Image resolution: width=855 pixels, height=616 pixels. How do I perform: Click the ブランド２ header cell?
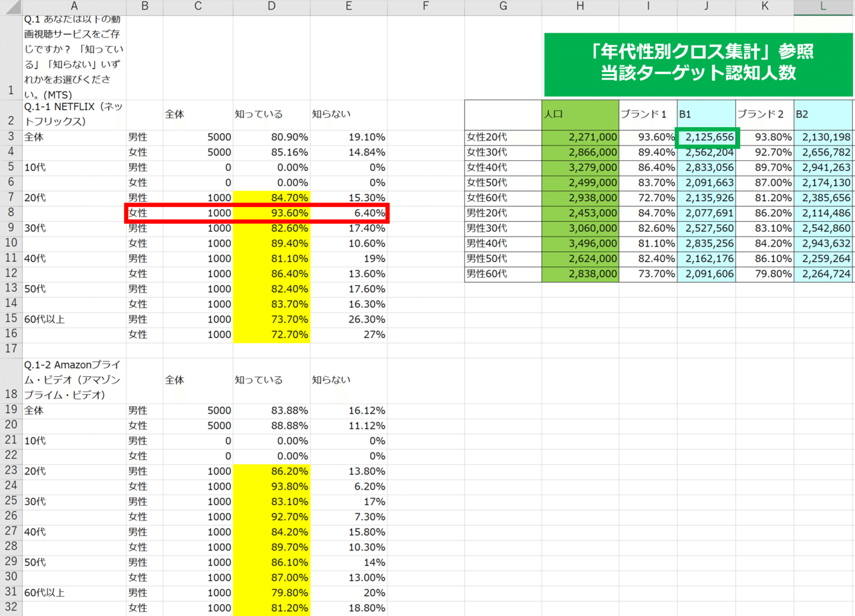[x=765, y=115]
